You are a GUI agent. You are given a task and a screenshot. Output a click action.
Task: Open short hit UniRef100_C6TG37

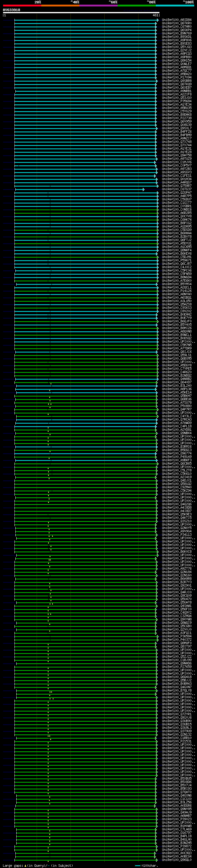(x=177, y=189)
